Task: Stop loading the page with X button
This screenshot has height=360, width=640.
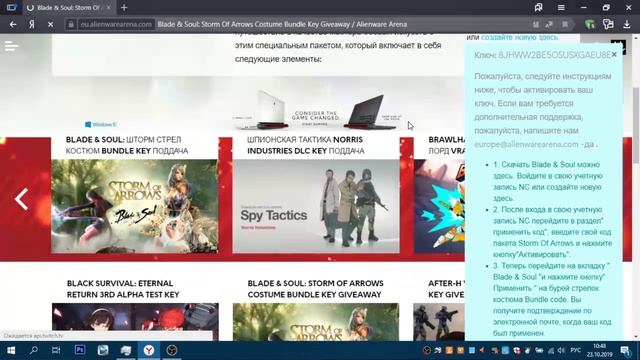Action: pyautogui.click(x=50, y=24)
